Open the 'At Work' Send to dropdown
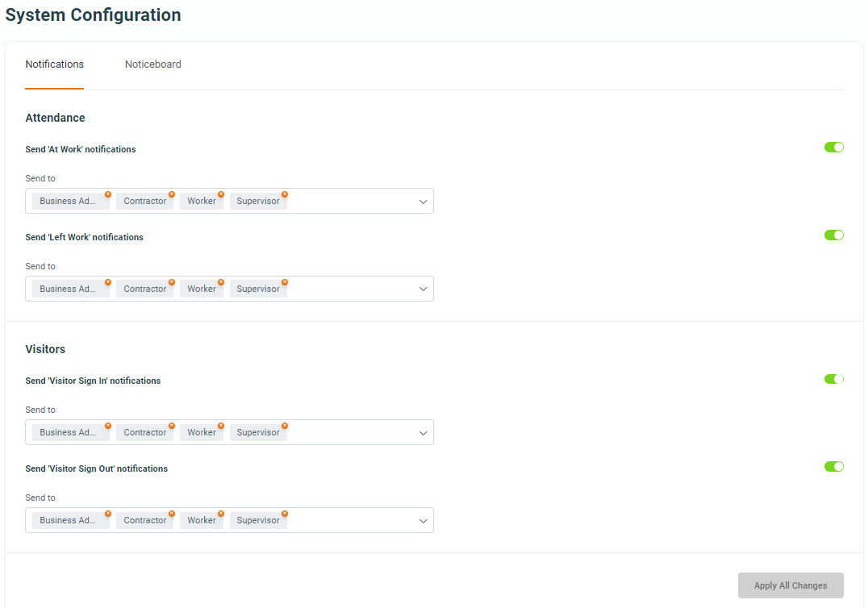 pyautogui.click(x=423, y=201)
